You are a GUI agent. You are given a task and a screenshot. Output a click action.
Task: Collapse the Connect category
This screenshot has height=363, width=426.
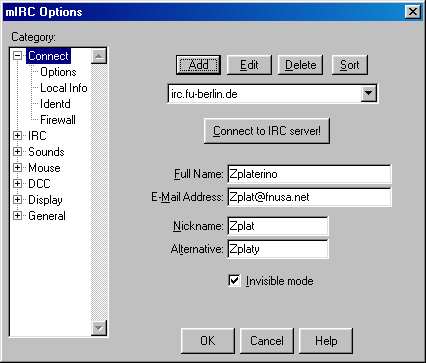(17, 56)
